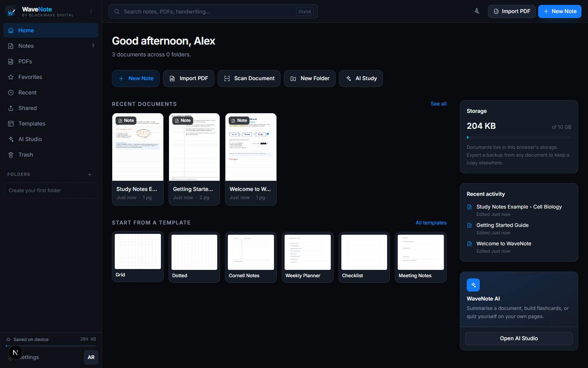This screenshot has height=368, width=588.
Task: Click the Note badge on the Getting Started card
Action: coord(183,121)
